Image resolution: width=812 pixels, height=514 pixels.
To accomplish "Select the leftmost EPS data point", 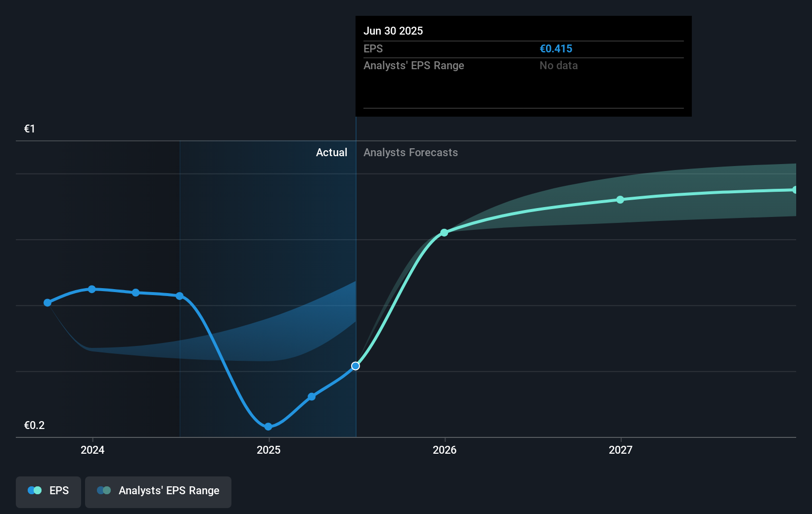I will click(47, 302).
